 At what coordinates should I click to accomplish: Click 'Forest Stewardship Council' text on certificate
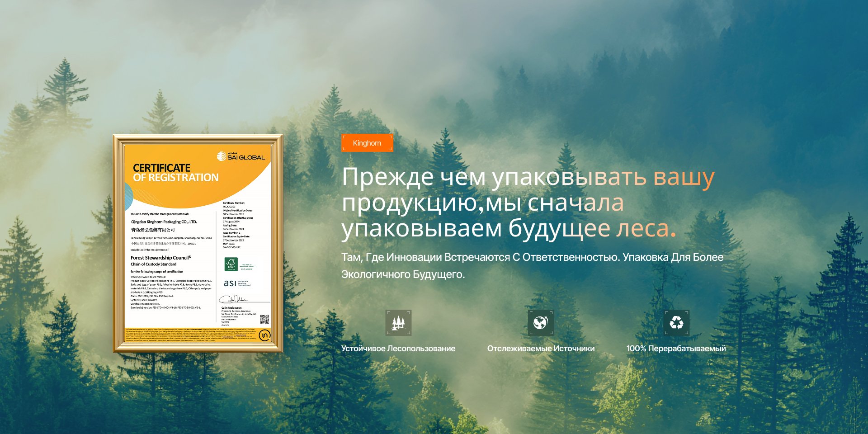tap(160, 258)
